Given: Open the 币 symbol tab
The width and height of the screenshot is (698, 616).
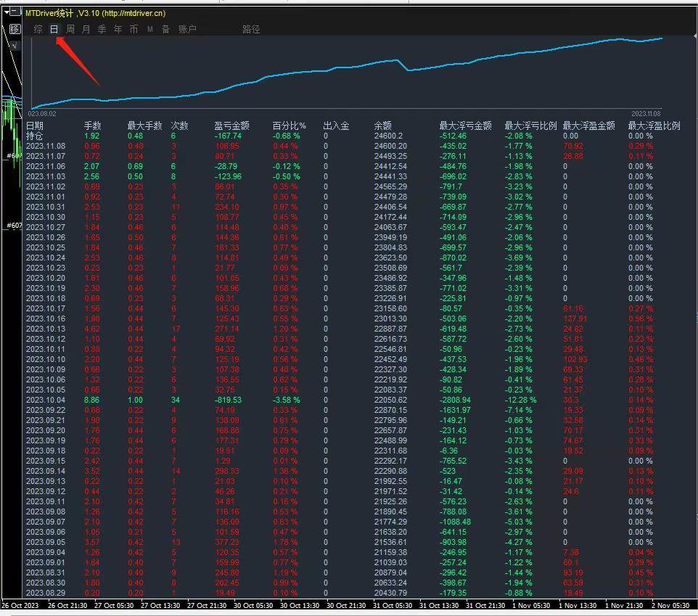Looking at the screenshot, I should 134,29.
